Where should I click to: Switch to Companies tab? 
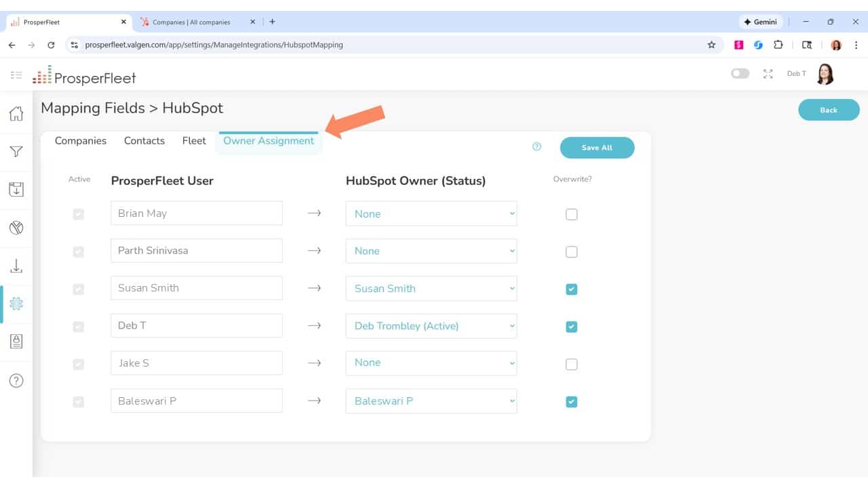pos(81,141)
